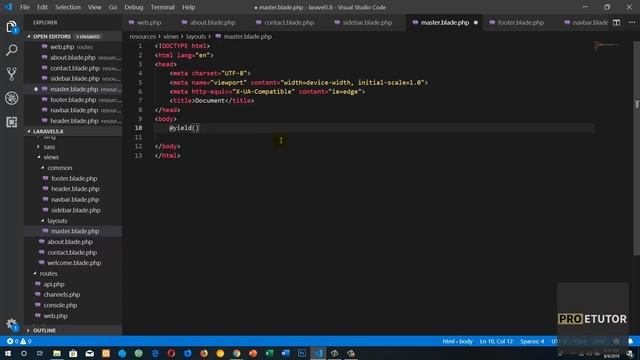Open the Source Control view
The height and width of the screenshot is (360, 640).
tap(11, 74)
